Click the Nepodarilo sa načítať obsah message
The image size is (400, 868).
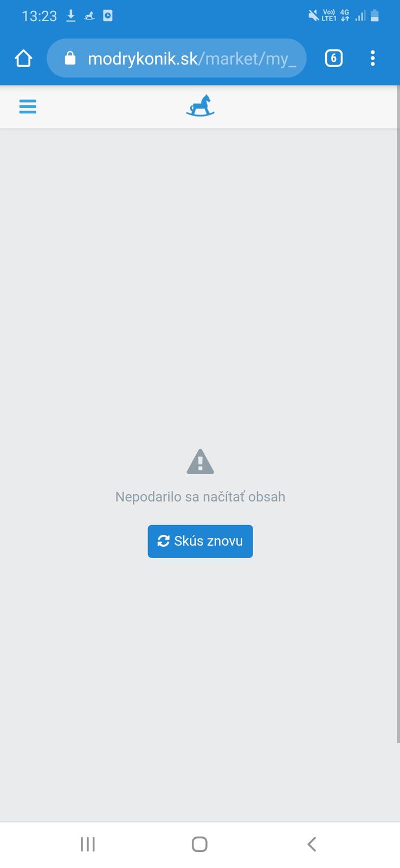pos(200,497)
